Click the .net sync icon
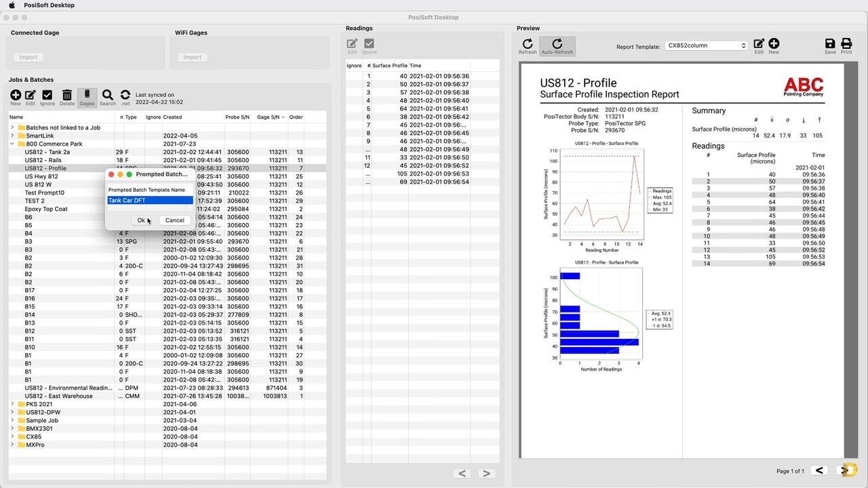 click(125, 96)
